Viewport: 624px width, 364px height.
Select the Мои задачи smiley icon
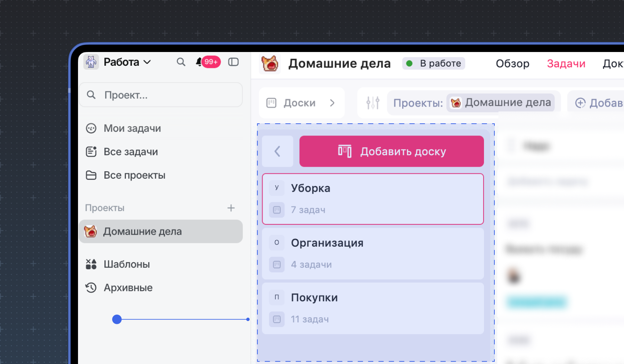pyautogui.click(x=91, y=128)
